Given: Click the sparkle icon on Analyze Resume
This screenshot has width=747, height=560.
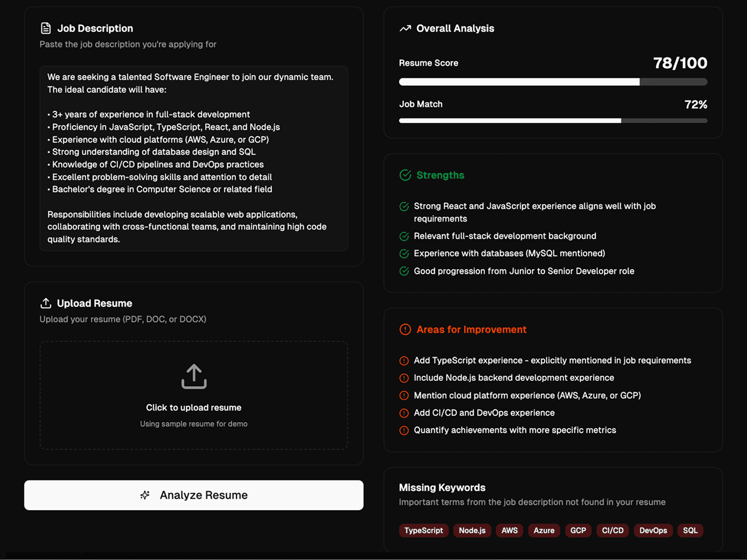Looking at the screenshot, I should (x=145, y=495).
